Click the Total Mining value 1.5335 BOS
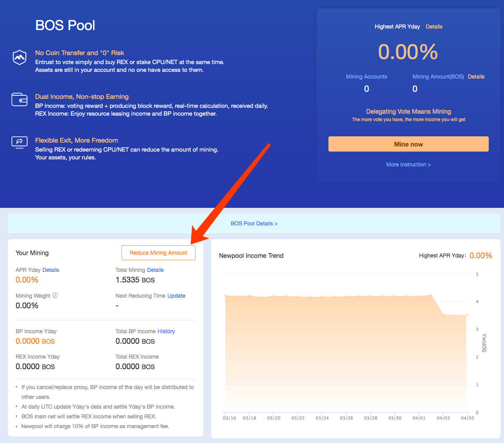Image resolution: width=504 pixels, height=443 pixels. click(x=135, y=280)
